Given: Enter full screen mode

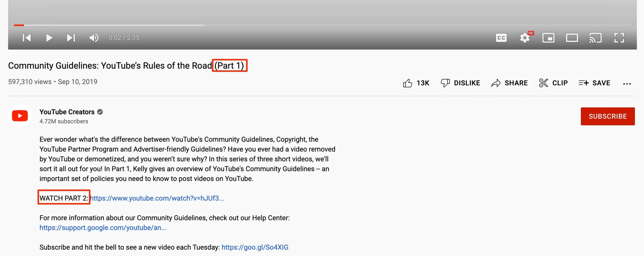Looking at the screenshot, I should pyautogui.click(x=619, y=38).
